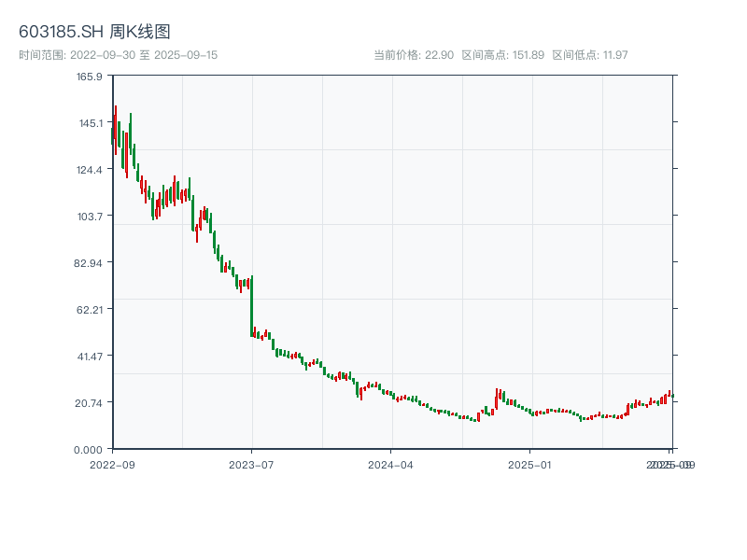Screen dimensions: 747x560
Task: Select the 2022-09 axis label
Action: (x=113, y=462)
